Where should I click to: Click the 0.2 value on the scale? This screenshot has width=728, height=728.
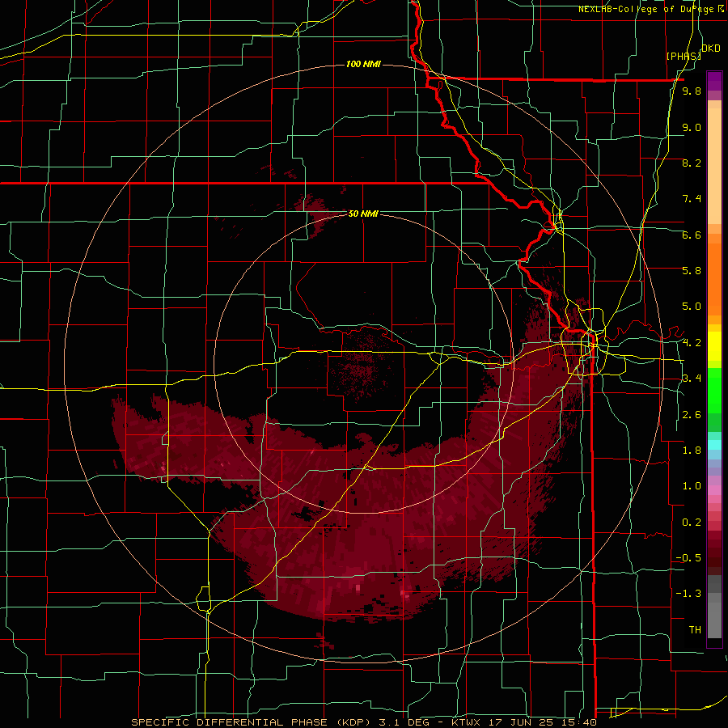pyautogui.click(x=692, y=523)
